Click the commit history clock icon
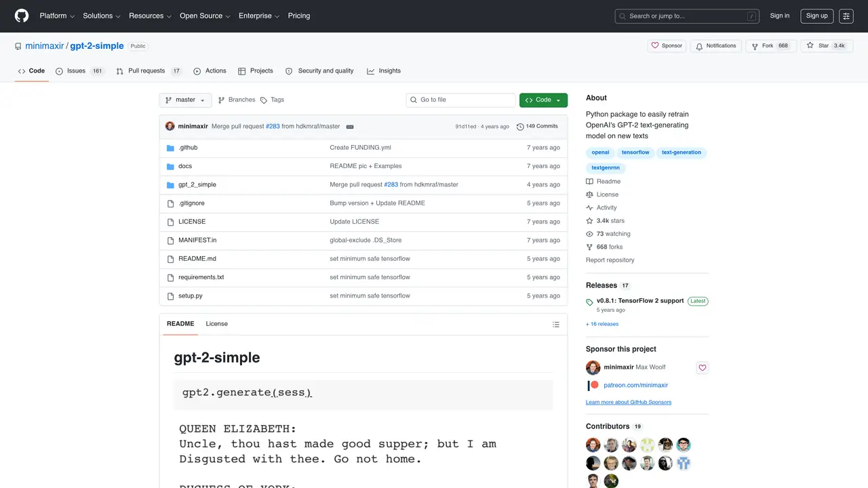This screenshot has height=488, width=868. tap(520, 127)
